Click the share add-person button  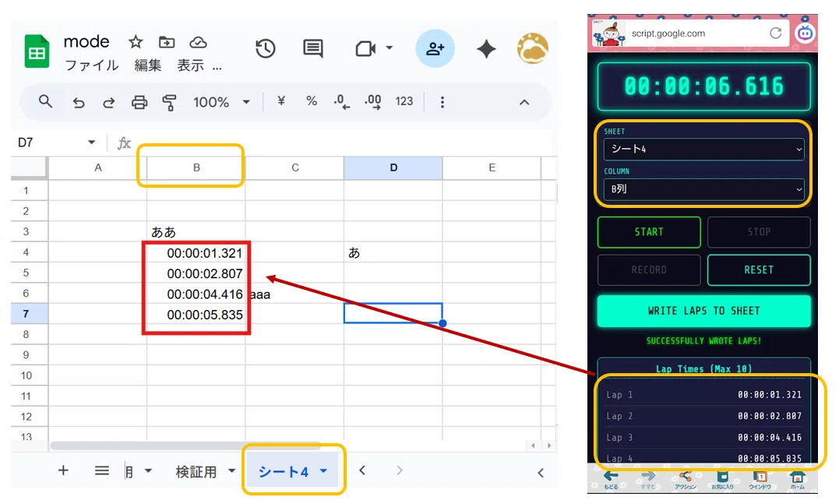click(435, 49)
